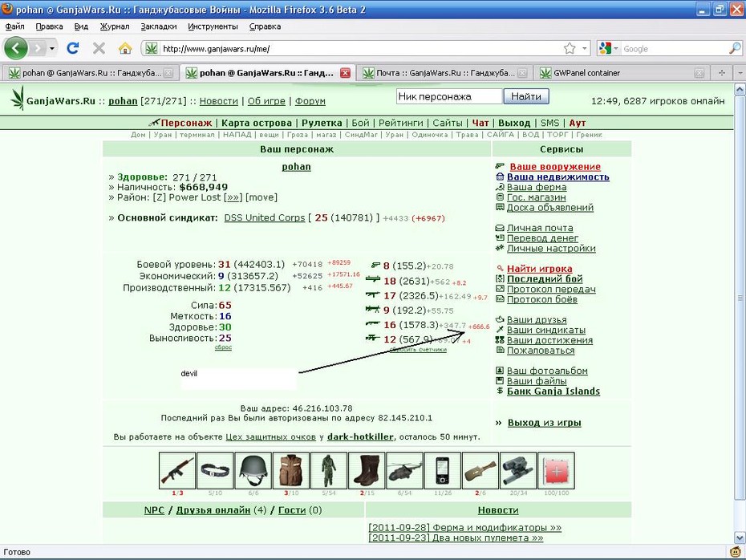Click the sniper rifle skill icon next to 16
746x560 pixels.
point(373,324)
